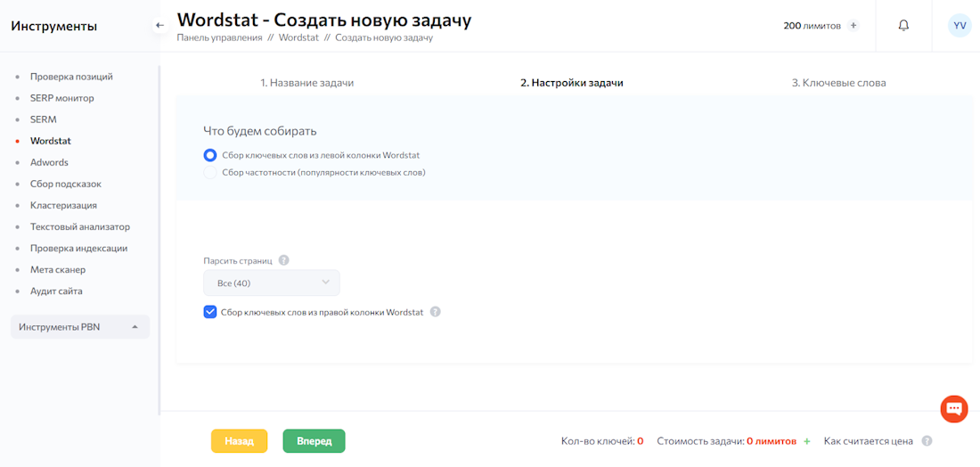The height and width of the screenshot is (467, 980).
Task: Uncheck Сбор ключевых слов из правой колонки
Action: point(210,312)
